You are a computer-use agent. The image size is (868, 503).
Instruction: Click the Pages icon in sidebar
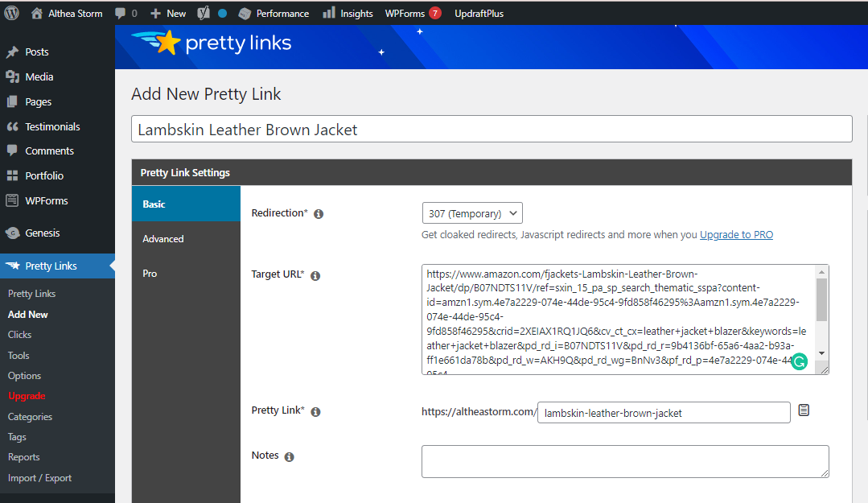click(12, 102)
